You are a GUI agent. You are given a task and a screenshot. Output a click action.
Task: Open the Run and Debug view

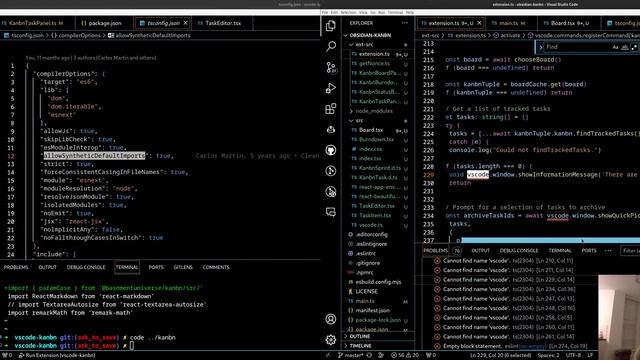[x=331, y=88]
